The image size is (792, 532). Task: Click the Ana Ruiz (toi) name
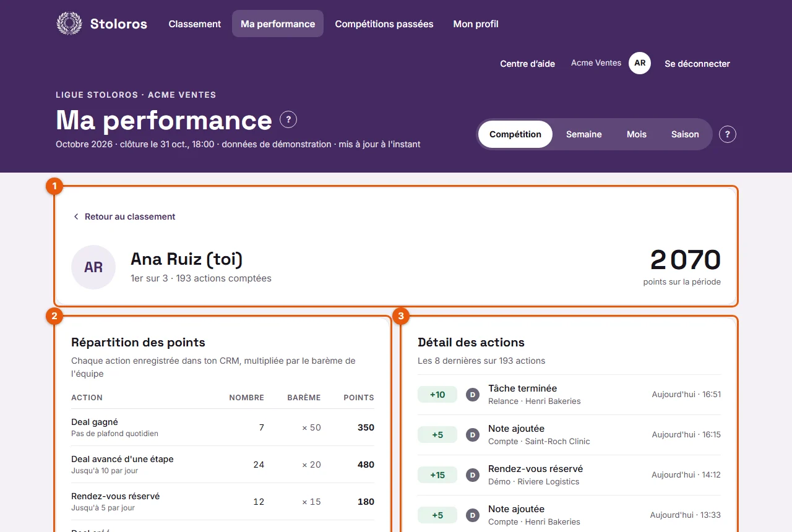tap(187, 259)
